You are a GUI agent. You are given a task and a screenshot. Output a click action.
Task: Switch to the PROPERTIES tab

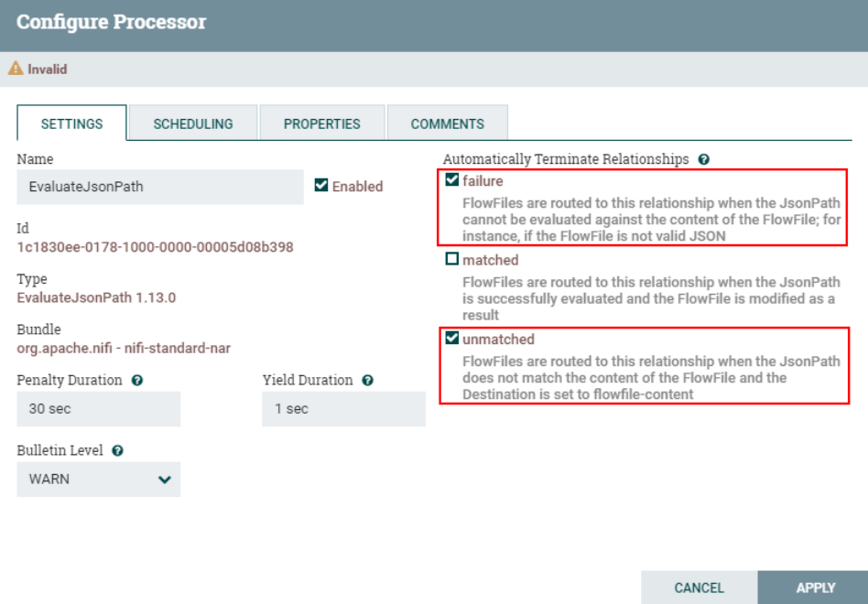point(321,124)
